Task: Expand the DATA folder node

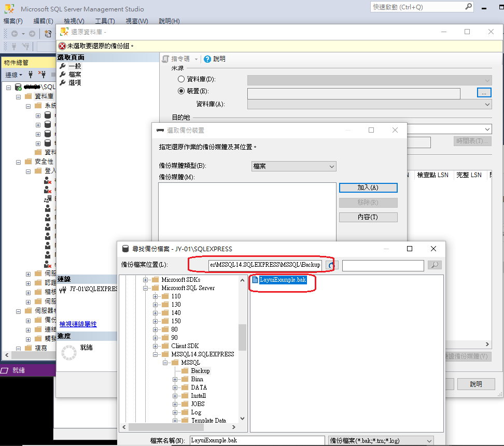Action: (175, 387)
